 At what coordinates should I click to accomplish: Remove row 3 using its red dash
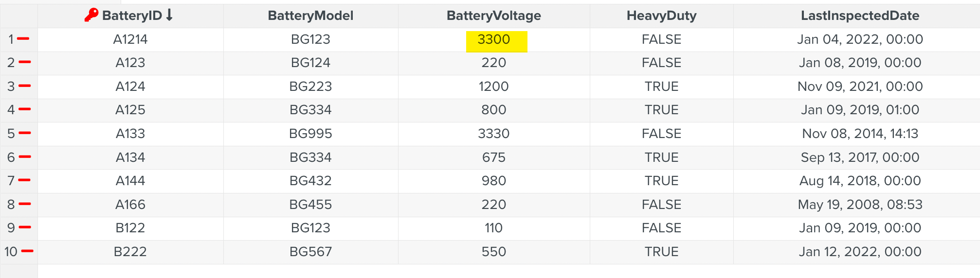coord(25,86)
